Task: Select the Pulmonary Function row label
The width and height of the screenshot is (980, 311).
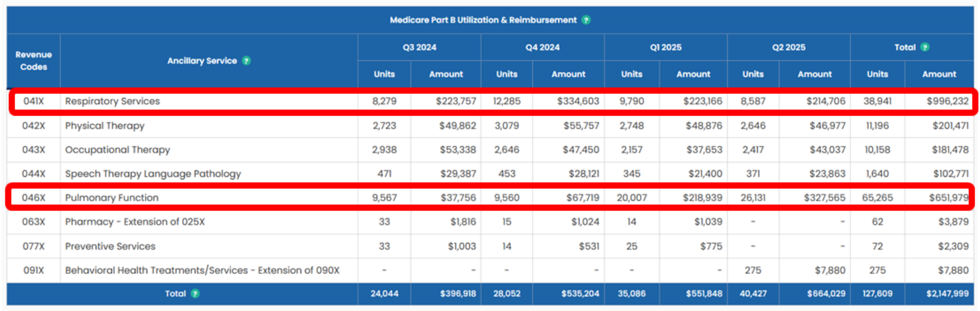Action: coord(112,197)
